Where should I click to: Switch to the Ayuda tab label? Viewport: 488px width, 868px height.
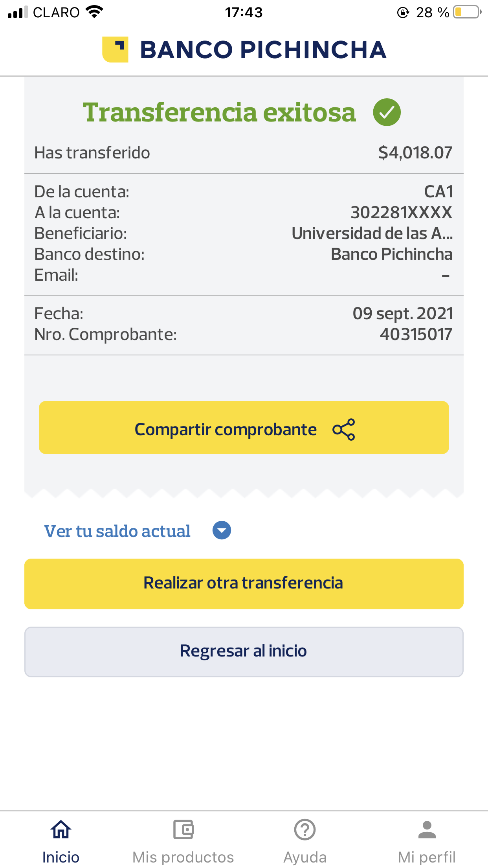coord(305,857)
